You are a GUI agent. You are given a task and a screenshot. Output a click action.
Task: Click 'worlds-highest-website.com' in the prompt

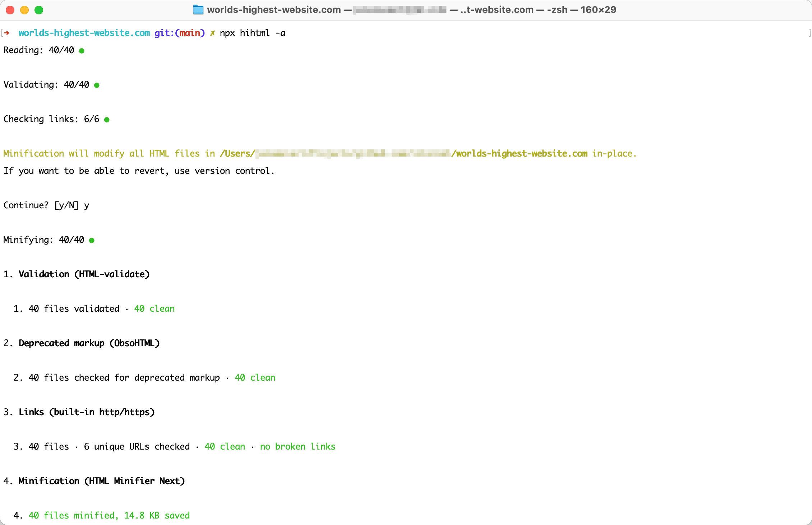coord(84,33)
